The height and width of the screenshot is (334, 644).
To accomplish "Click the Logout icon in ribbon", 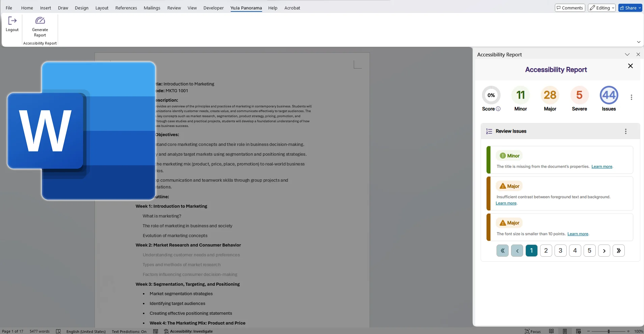I will (x=12, y=21).
